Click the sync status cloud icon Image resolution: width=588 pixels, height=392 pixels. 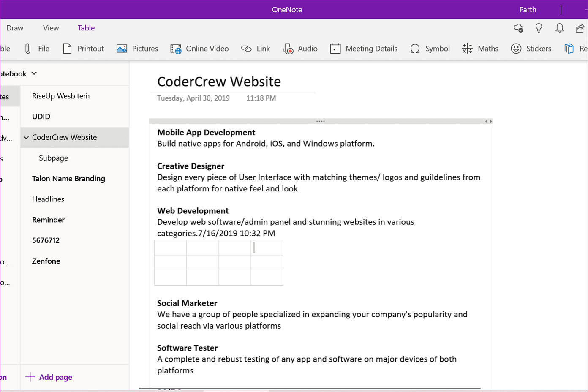(x=518, y=28)
